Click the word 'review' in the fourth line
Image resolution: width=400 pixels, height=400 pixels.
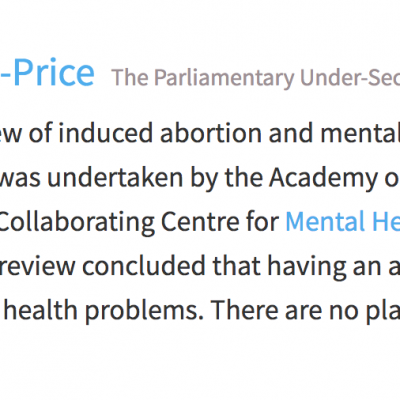coord(37,266)
